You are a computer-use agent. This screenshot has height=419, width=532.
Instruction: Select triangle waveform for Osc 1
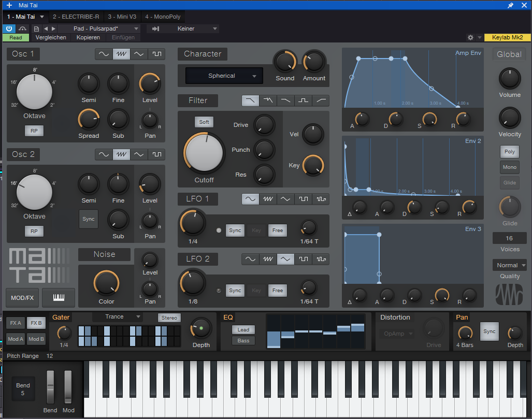pyautogui.click(x=139, y=54)
